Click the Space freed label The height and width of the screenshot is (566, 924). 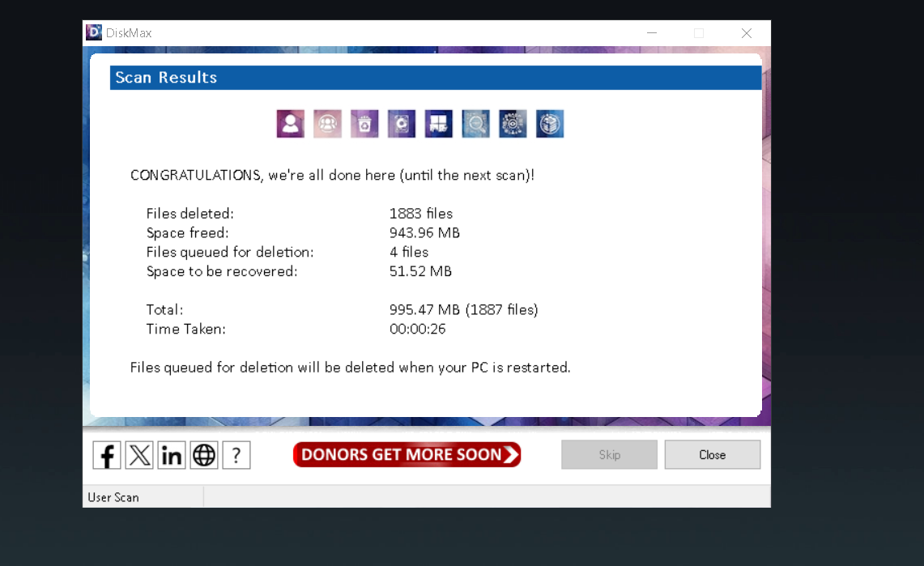coord(187,232)
